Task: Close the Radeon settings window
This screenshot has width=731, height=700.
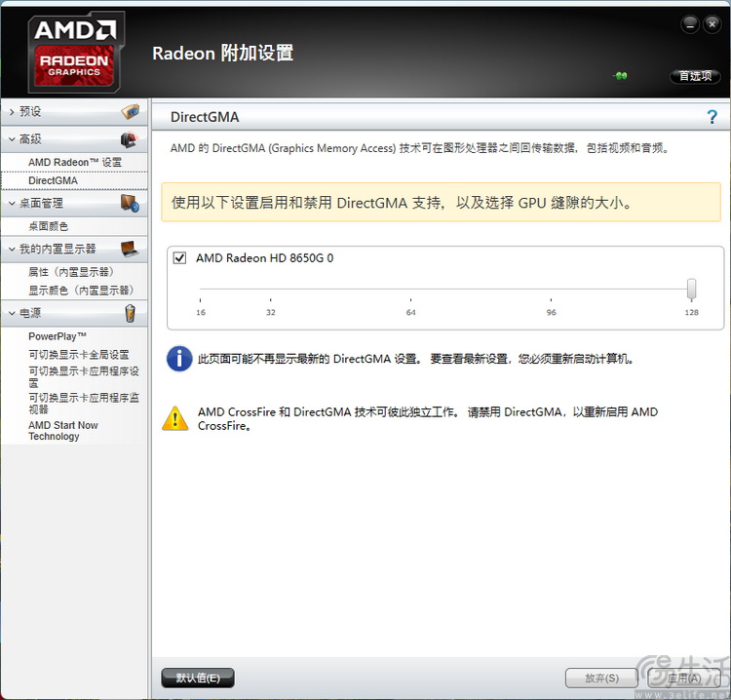Action: coord(712,24)
